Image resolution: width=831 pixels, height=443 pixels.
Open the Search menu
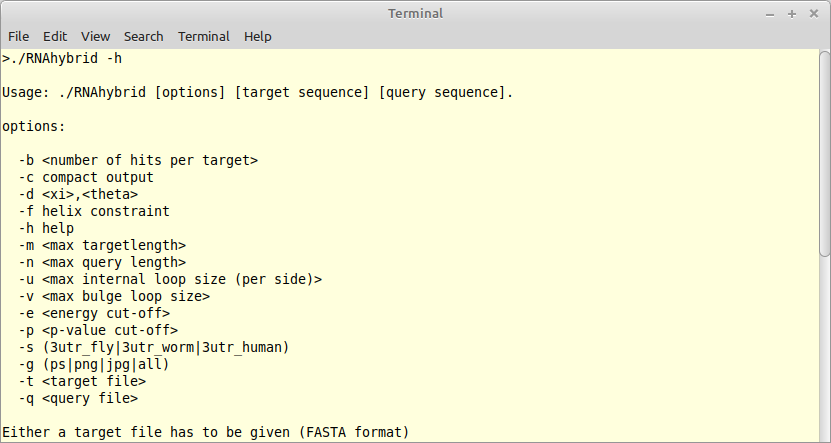click(x=144, y=37)
